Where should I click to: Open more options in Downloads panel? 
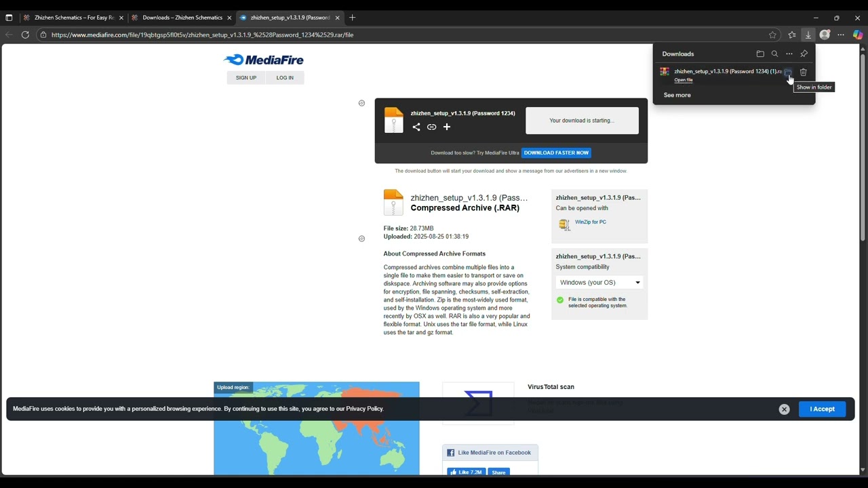click(789, 54)
